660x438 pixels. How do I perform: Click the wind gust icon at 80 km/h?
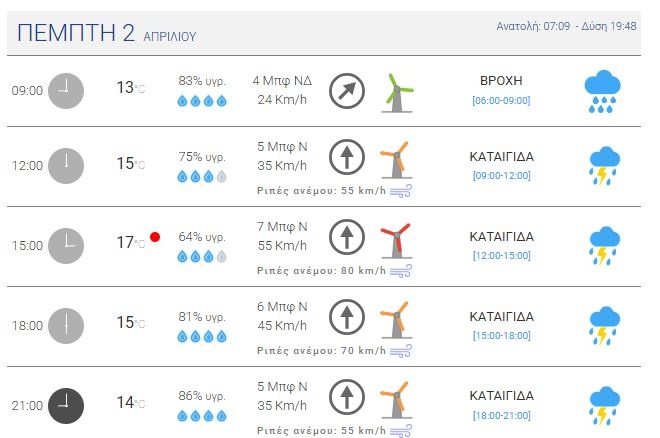point(400,271)
